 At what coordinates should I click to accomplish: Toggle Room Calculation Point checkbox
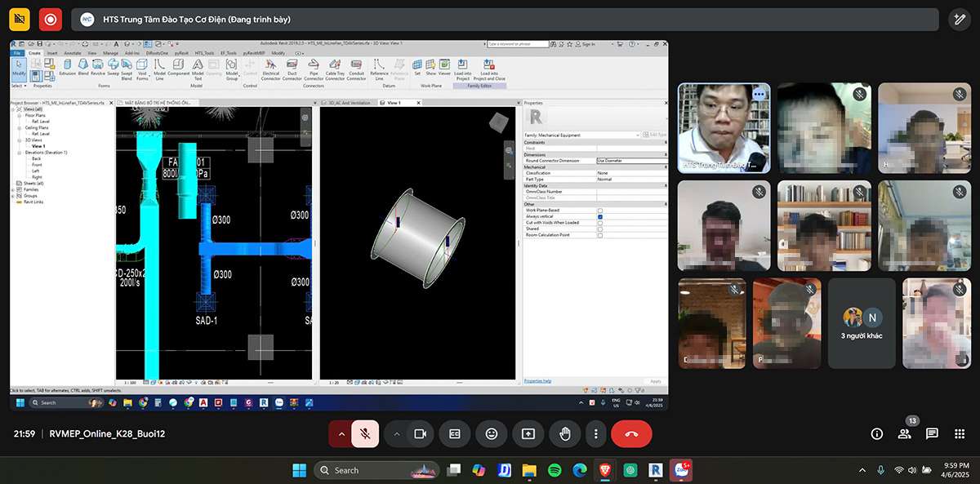600,235
